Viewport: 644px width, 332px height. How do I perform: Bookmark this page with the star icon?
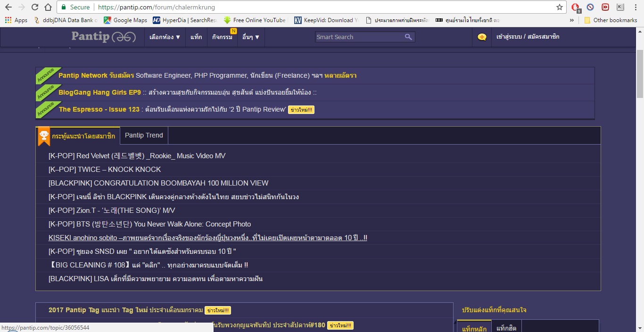pyautogui.click(x=560, y=7)
